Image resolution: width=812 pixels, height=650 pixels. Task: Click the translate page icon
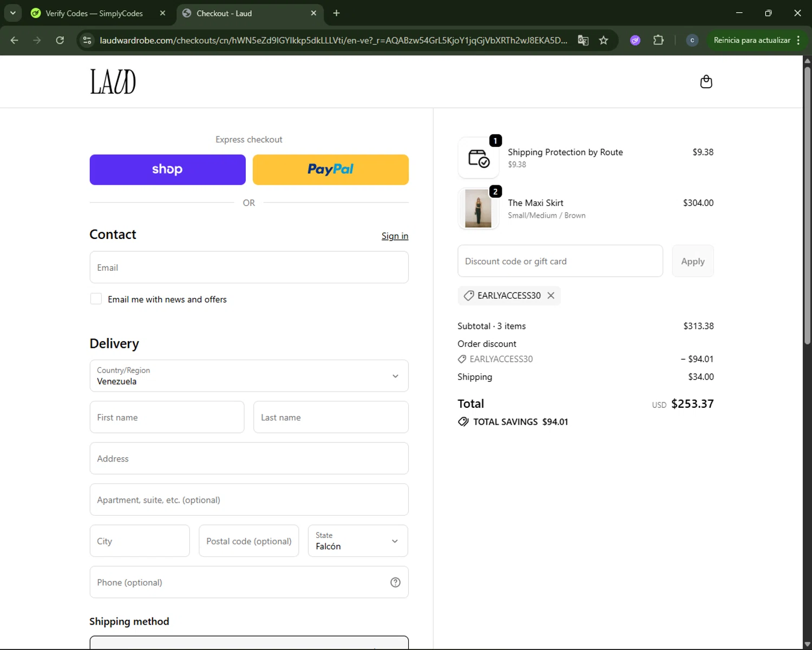coord(583,40)
